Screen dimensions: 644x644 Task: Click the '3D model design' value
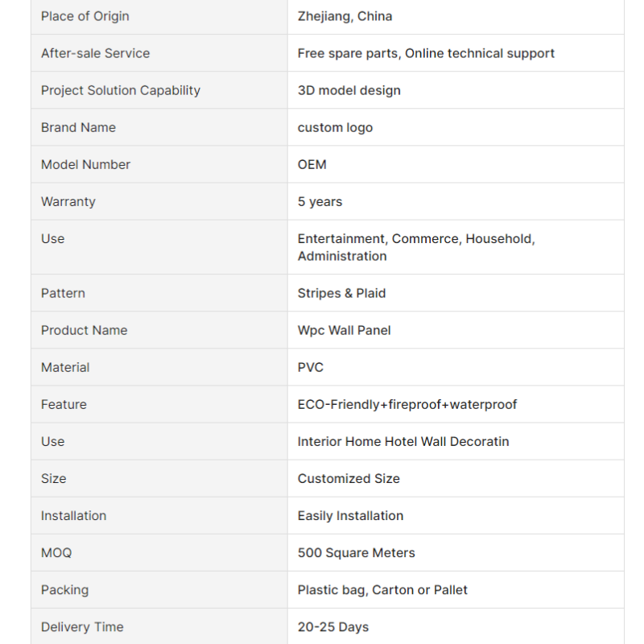[349, 90]
